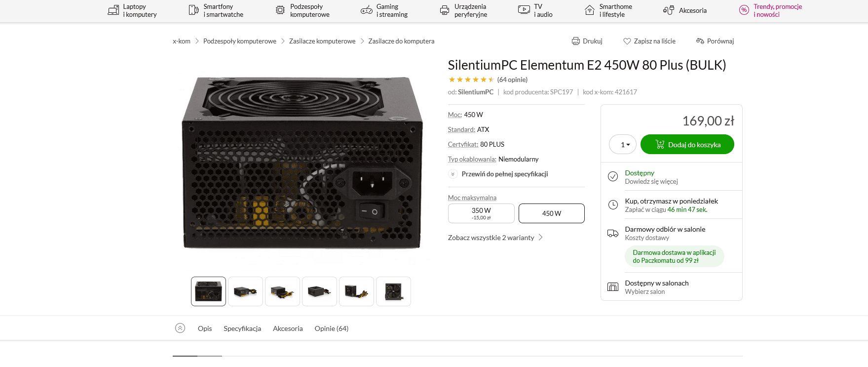This screenshot has height=367, width=868.
Task: Click the Smarthome house icon
Action: (x=589, y=10)
